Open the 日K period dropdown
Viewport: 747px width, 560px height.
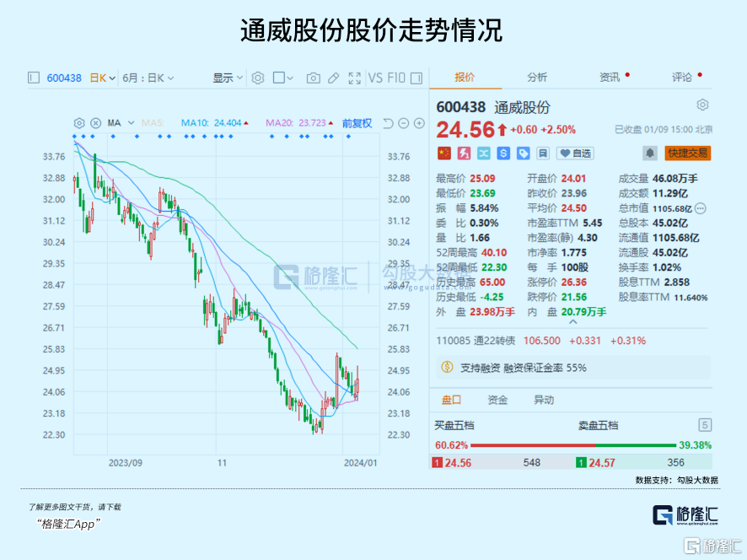tap(102, 78)
